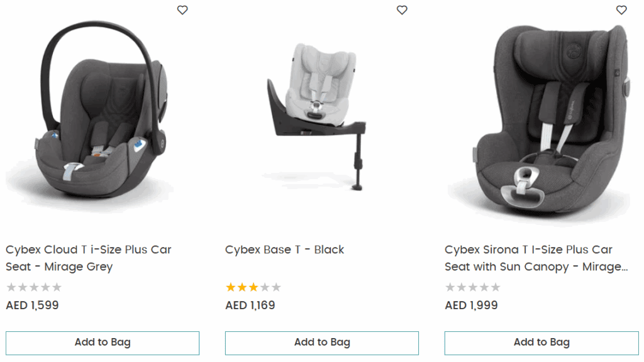
Task: Click star rating under Cybex Sirona T
Action: pyautogui.click(x=473, y=287)
